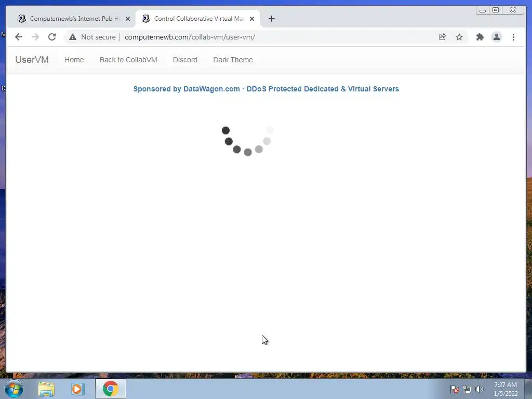Click the browser forward arrow
The height and width of the screenshot is (399, 532).
(x=35, y=37)
